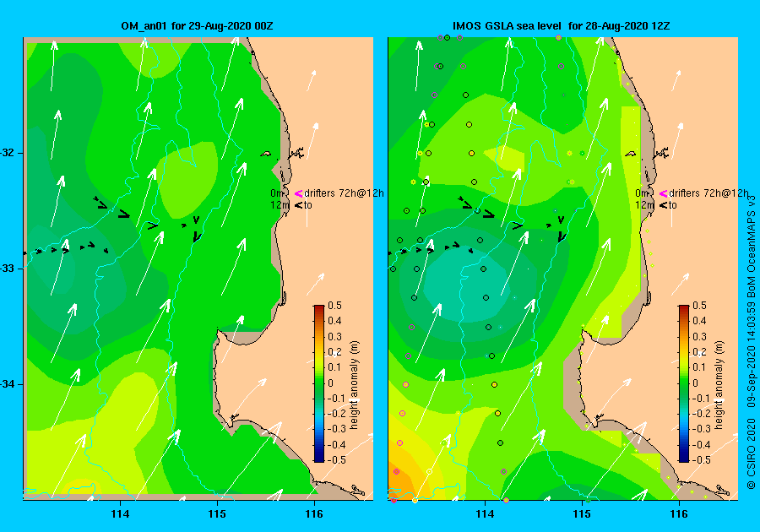The image size is (760, 532).
Task: Click the 'OM_an01 for 29-Aug-2020 00Z' title
Action: tap(197, 26)
